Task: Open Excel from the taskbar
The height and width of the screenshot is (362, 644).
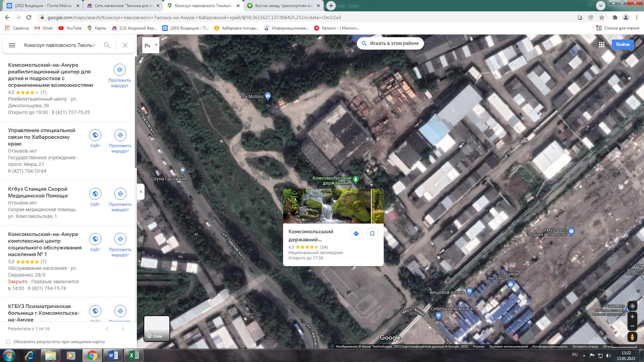Action: [x=134, y=355]
